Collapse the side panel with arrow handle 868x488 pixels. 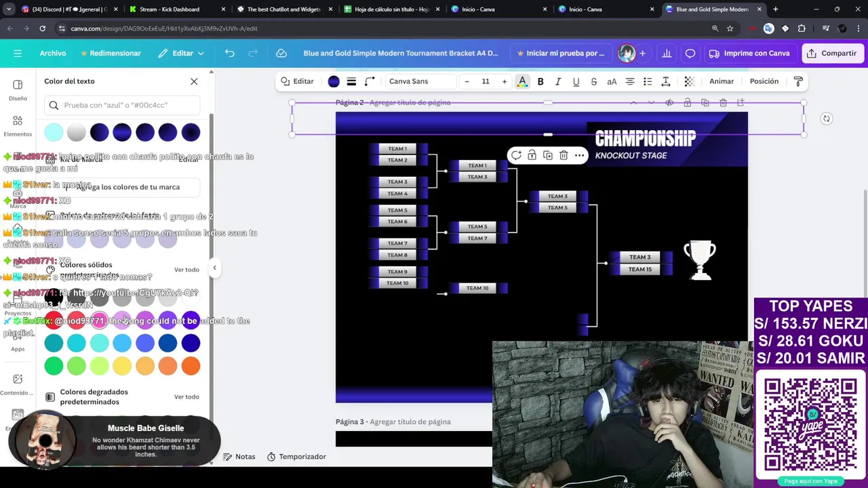[214, 268]
